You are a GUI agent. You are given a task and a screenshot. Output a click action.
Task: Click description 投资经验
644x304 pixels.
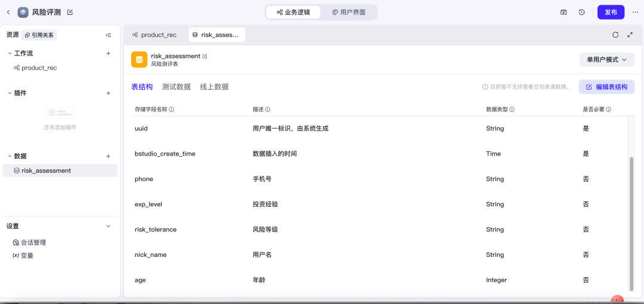tap(265, 204)
